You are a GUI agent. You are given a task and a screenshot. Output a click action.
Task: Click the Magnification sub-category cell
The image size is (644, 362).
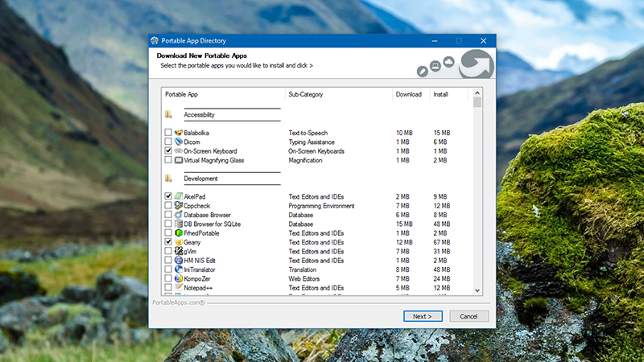[x=305, y=160]
